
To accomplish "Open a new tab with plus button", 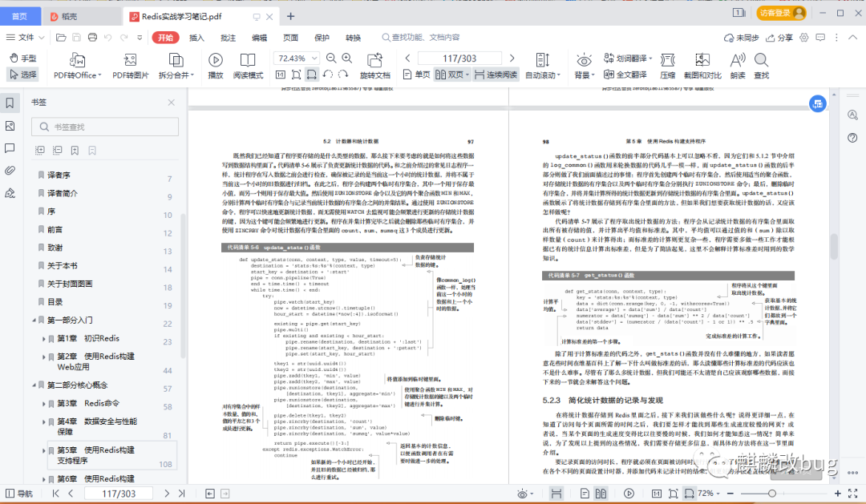I will point(290,17).
